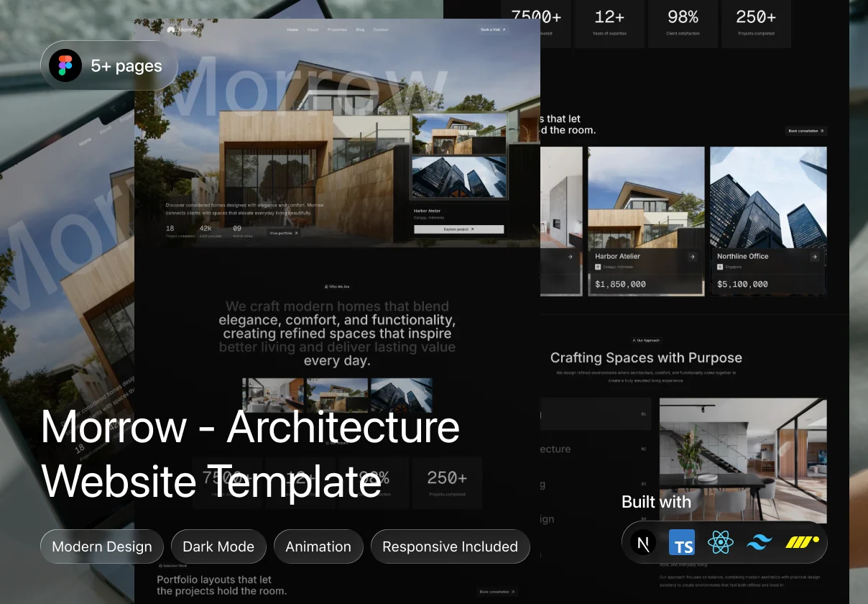Click the $5,100,000 price
The width and height of the screenshot is (868, 604).
tap(743, 284)
